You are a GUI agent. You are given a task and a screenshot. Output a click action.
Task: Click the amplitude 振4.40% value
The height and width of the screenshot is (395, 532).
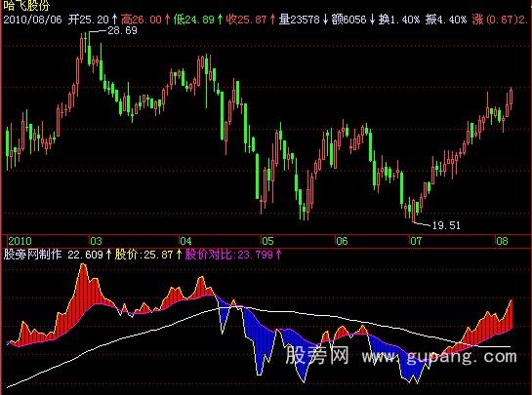point(446,20)
